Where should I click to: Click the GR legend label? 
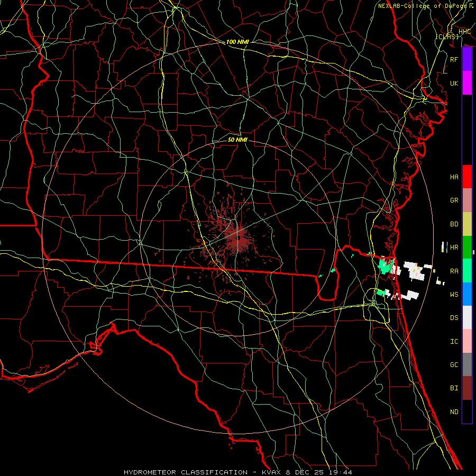pos(454,200)
